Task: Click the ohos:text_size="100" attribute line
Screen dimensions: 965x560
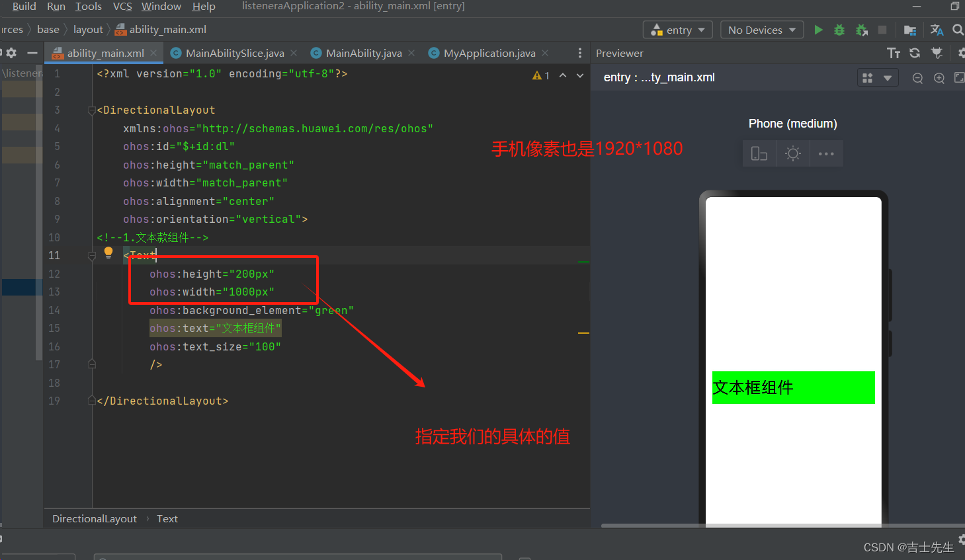Action: (x=215, y=347)
